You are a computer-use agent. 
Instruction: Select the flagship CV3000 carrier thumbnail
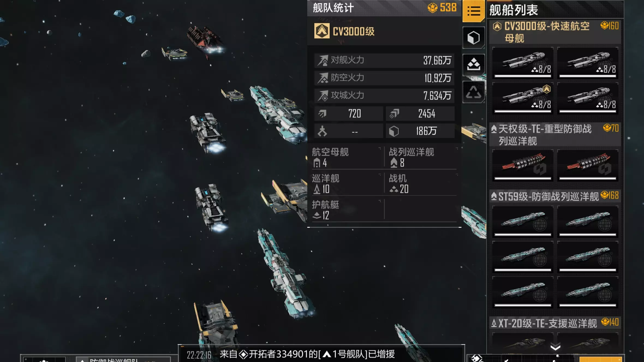pos(523,98)
